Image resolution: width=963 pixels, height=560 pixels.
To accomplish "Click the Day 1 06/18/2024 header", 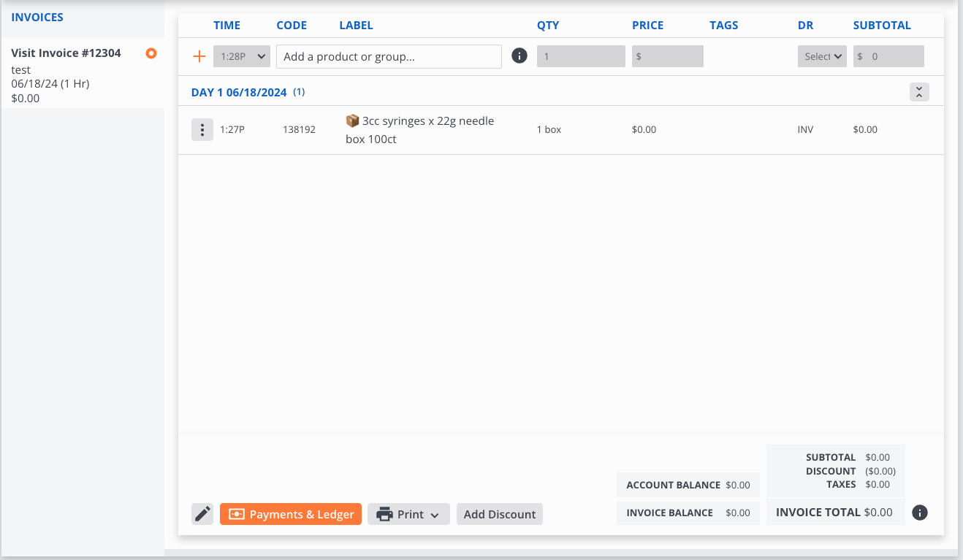I will 239,93.
